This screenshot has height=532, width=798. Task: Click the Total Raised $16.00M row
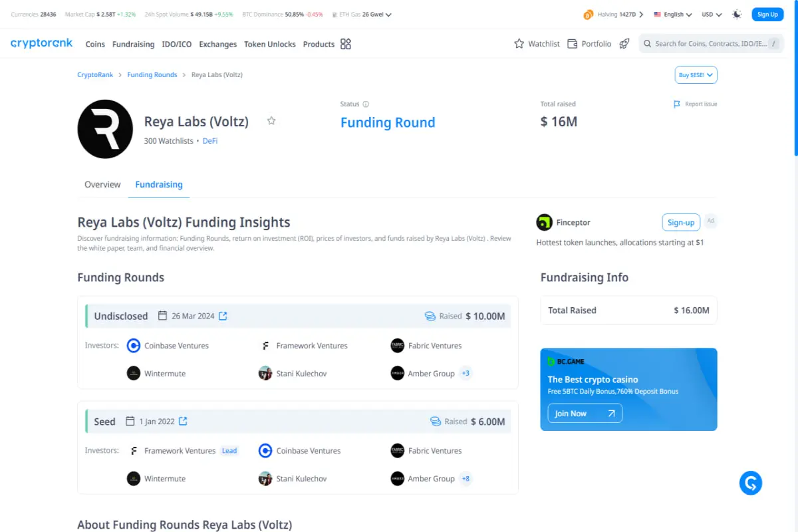tap(629, 310)
